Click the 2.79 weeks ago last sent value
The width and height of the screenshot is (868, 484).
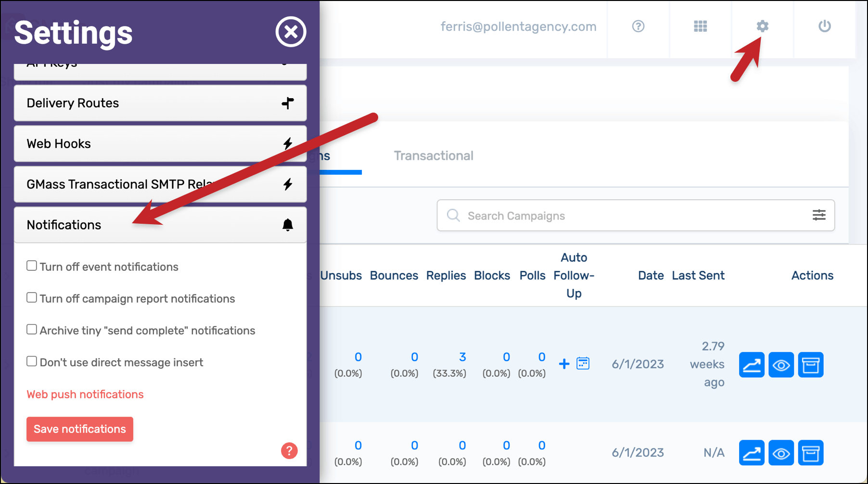(707, 364)
